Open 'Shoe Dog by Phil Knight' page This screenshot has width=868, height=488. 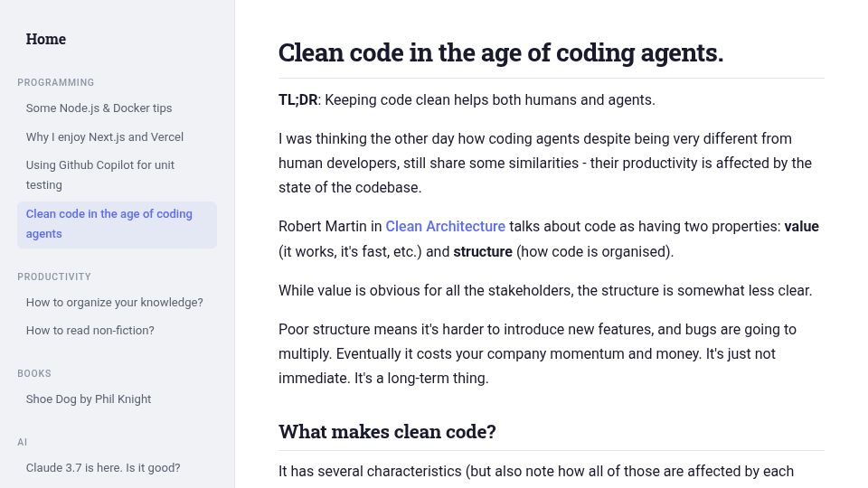click(89, 399)
